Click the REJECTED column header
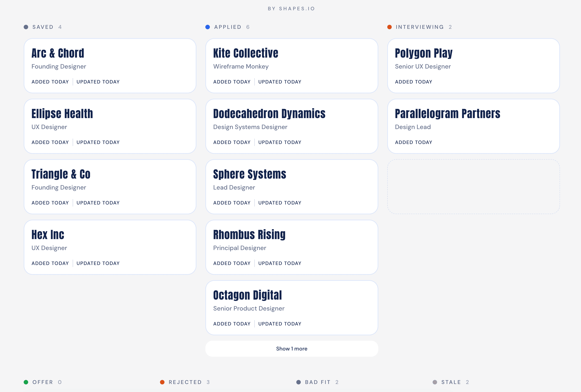 pyautogui.click(x=185, y=382)
